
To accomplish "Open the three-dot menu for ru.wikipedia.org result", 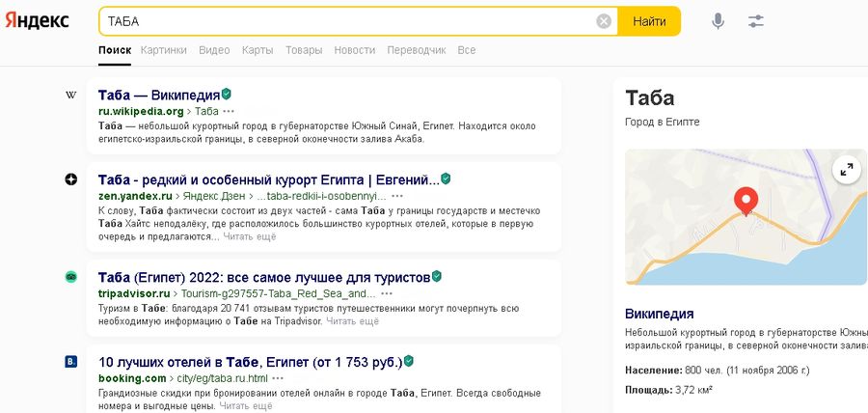I will coord(229,111).
